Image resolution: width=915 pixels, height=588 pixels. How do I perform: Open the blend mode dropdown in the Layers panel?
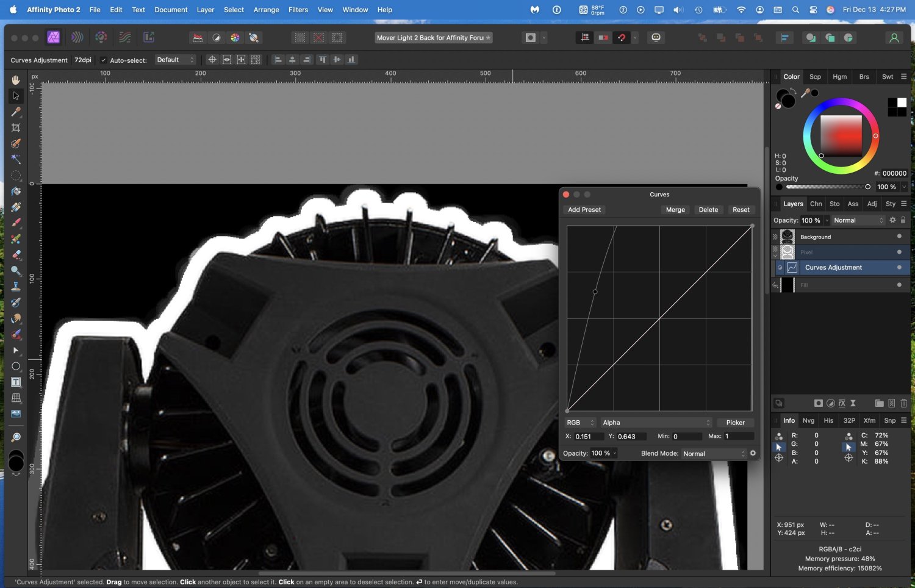(x=858, y=220)
